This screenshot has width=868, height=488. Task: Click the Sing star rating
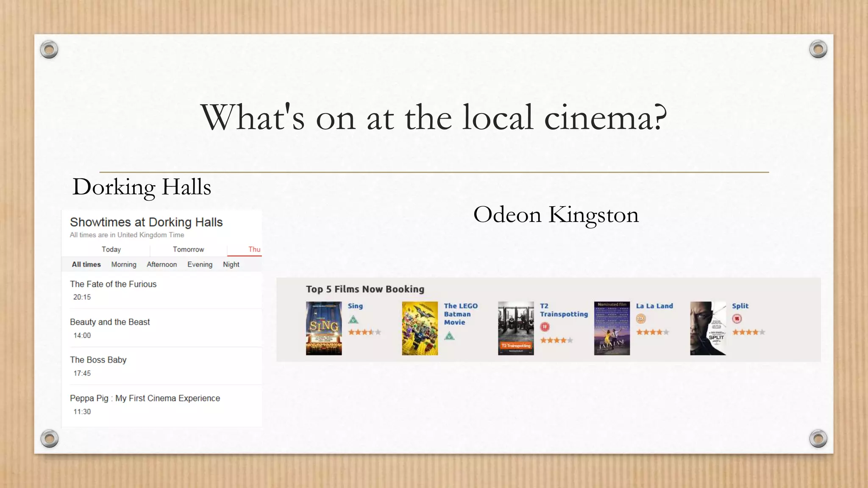[x=364, y=332]
